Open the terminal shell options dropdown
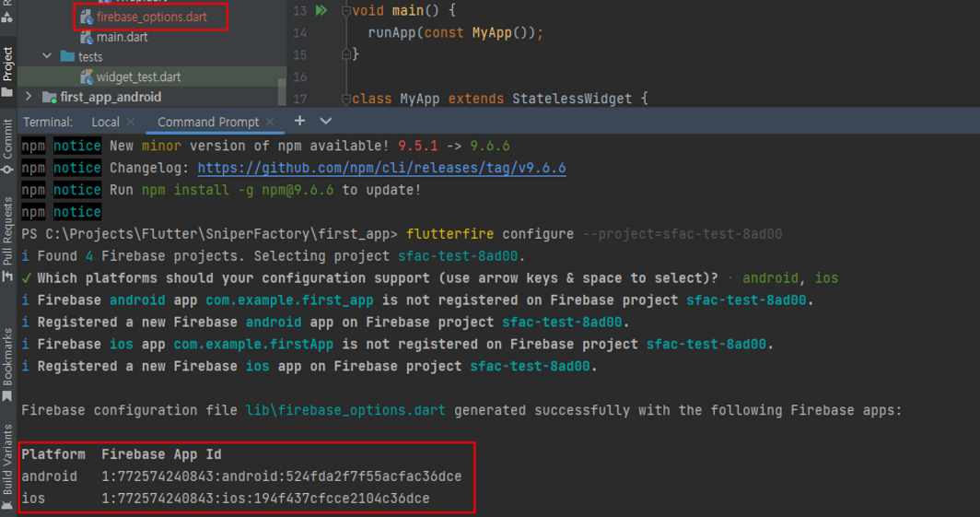Viewport: 980px width, 517px height. pyautogui.click(x=326, y=121)
